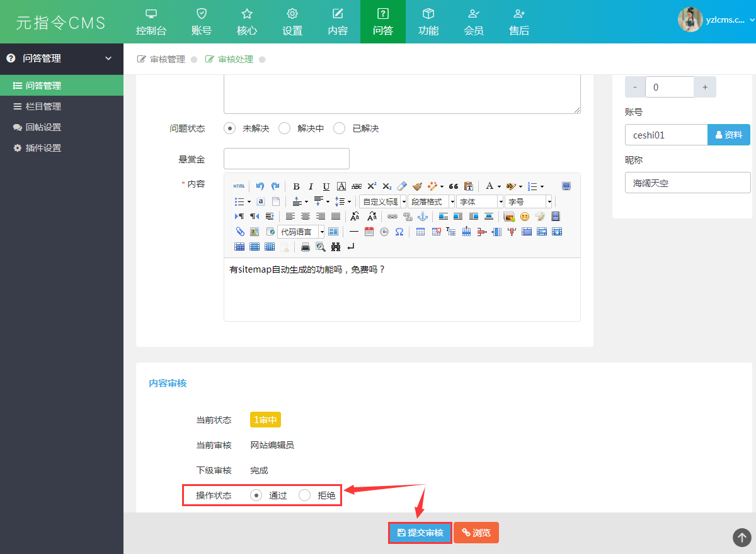This screenshot has height=554, width=756.
Task: Click back-to-top arrow button
Action: (742, 537)
